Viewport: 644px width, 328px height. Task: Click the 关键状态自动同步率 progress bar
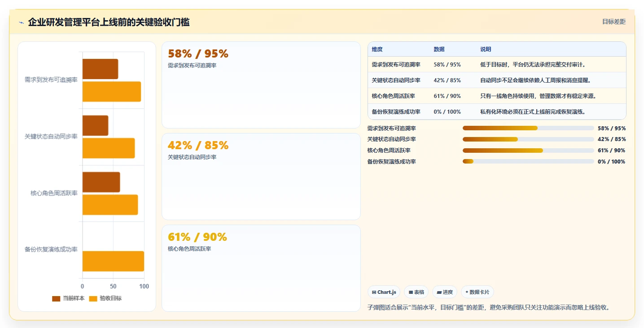(x=528, y=139)
